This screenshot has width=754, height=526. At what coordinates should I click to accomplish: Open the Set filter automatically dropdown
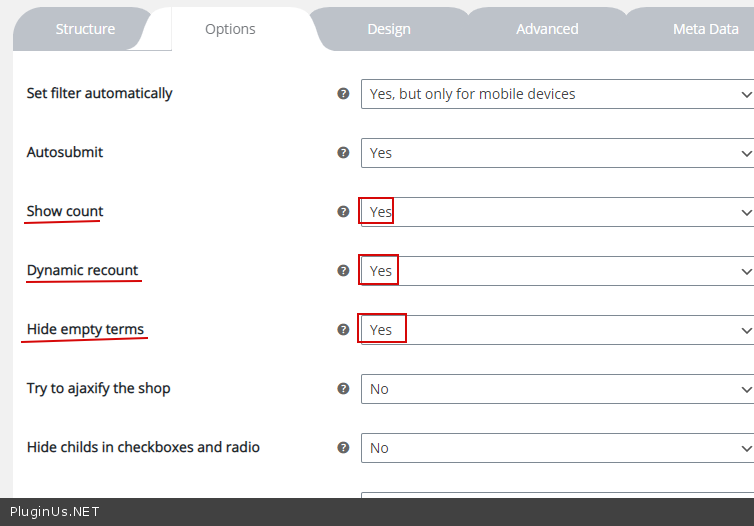(x=557, y=94)
